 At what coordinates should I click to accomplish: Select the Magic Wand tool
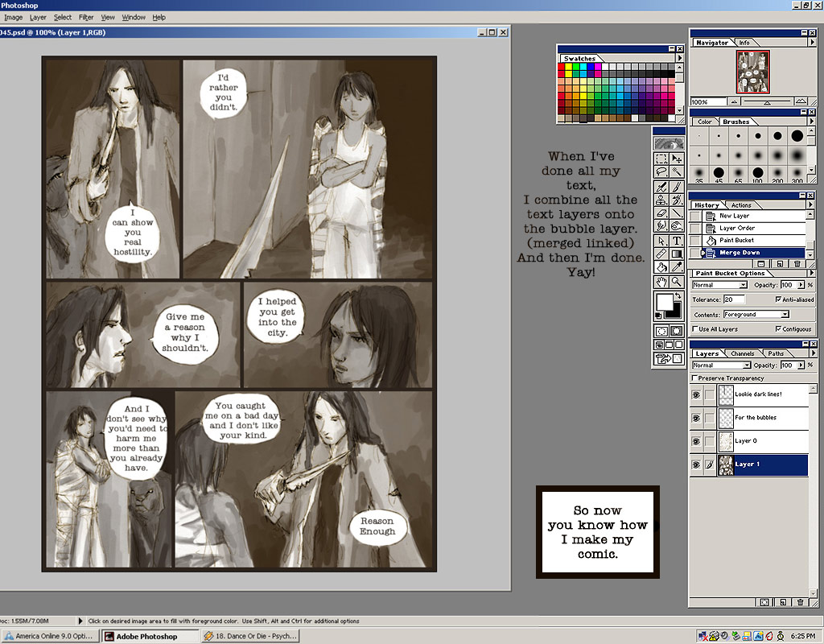[677, 171]
